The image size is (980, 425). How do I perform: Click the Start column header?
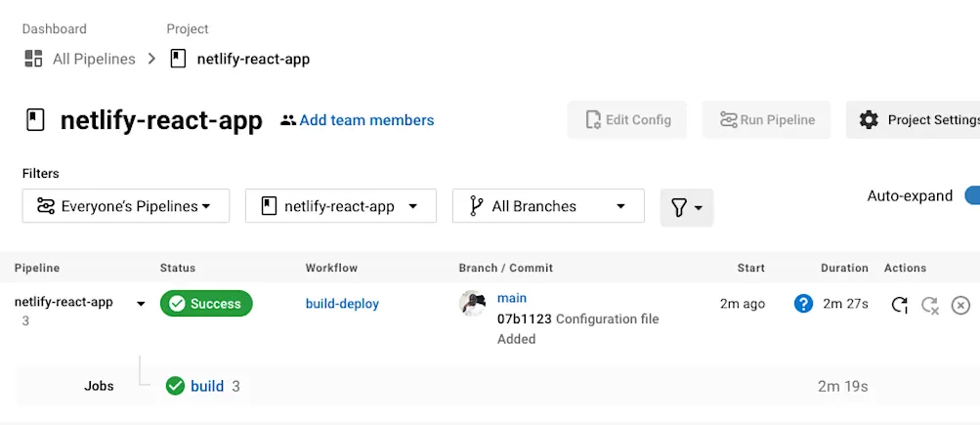point(750,268)
